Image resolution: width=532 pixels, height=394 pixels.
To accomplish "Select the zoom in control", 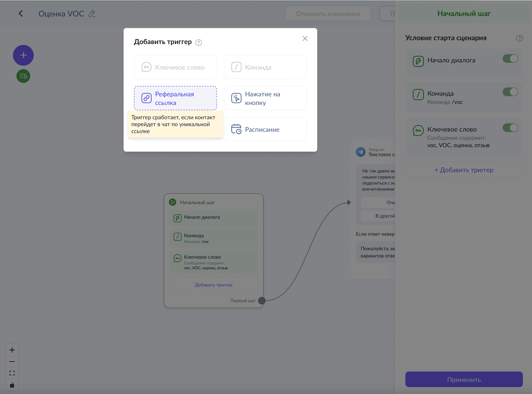I will click(12, 350).
